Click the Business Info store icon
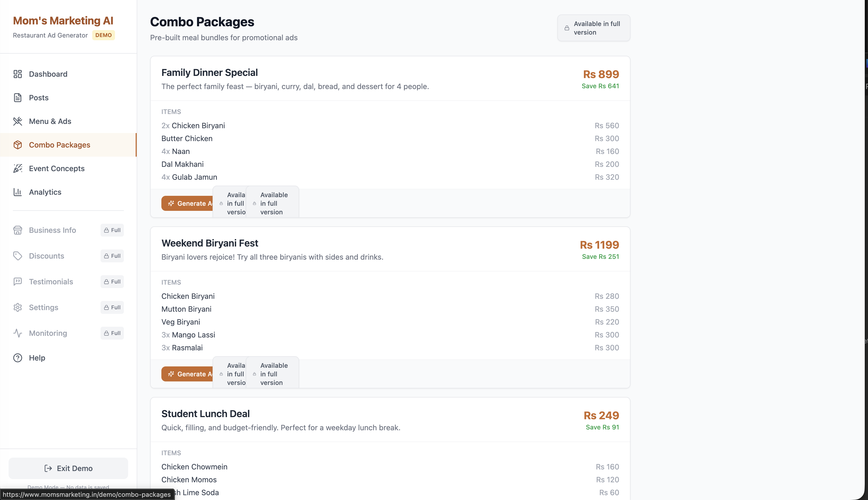 point(17,230)
